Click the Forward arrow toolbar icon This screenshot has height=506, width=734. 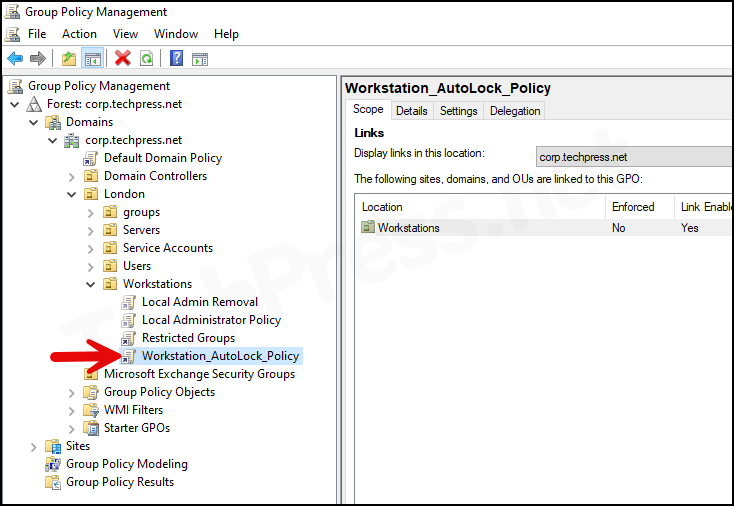point(37,59)
